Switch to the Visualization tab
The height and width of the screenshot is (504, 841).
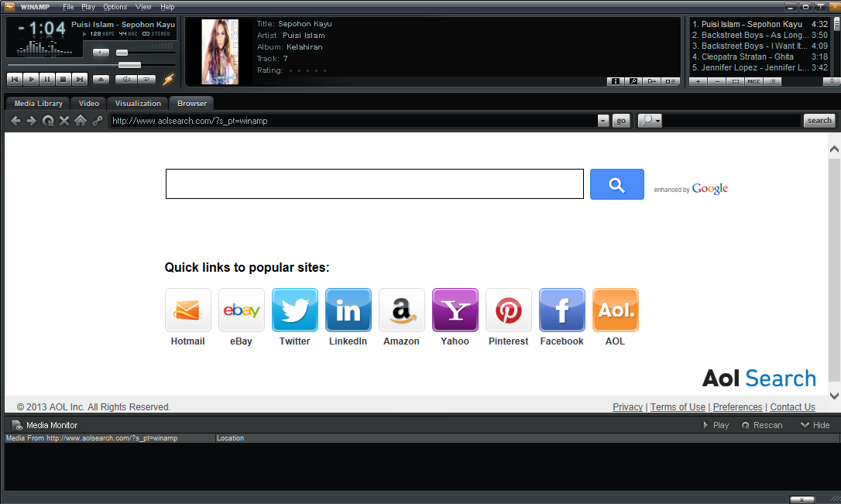pos(138,104)
